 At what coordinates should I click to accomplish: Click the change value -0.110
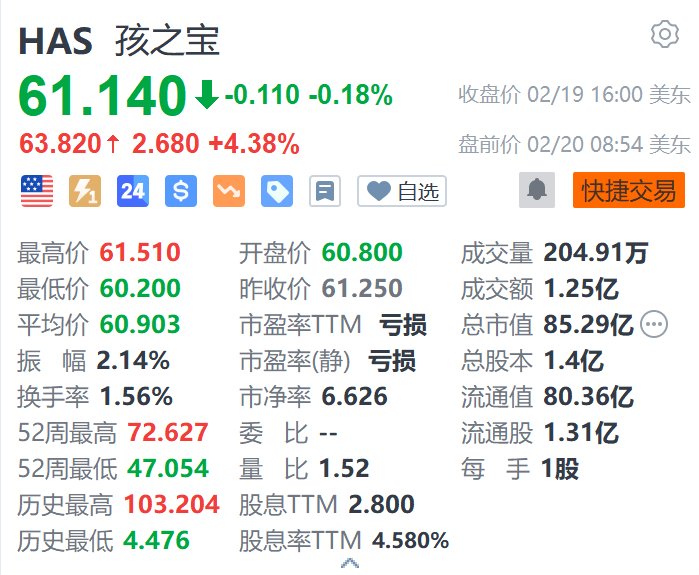pos(262,94)
